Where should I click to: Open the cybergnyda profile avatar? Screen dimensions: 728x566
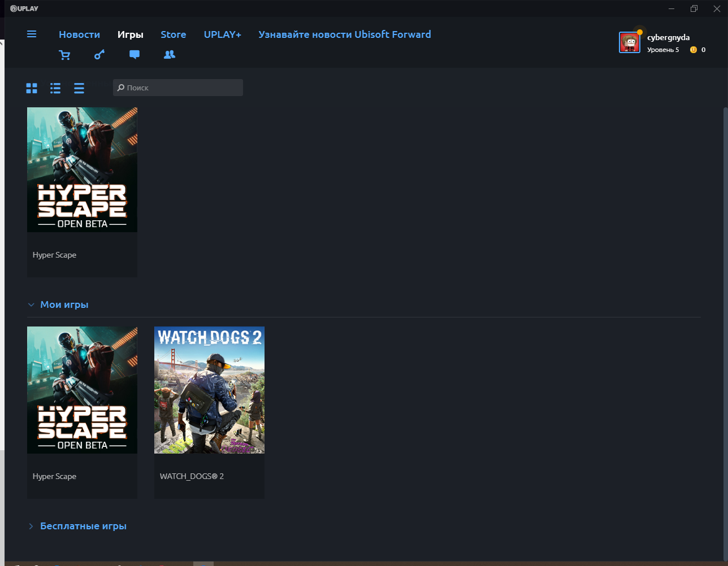click(630, 42)
